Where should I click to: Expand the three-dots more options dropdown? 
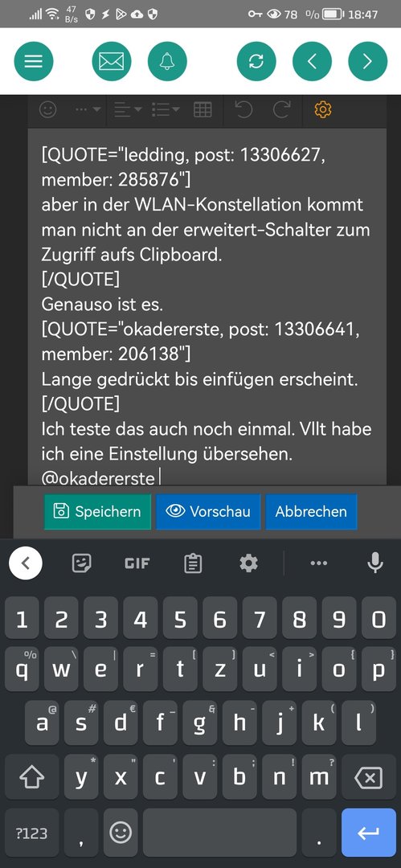point(88,109)
